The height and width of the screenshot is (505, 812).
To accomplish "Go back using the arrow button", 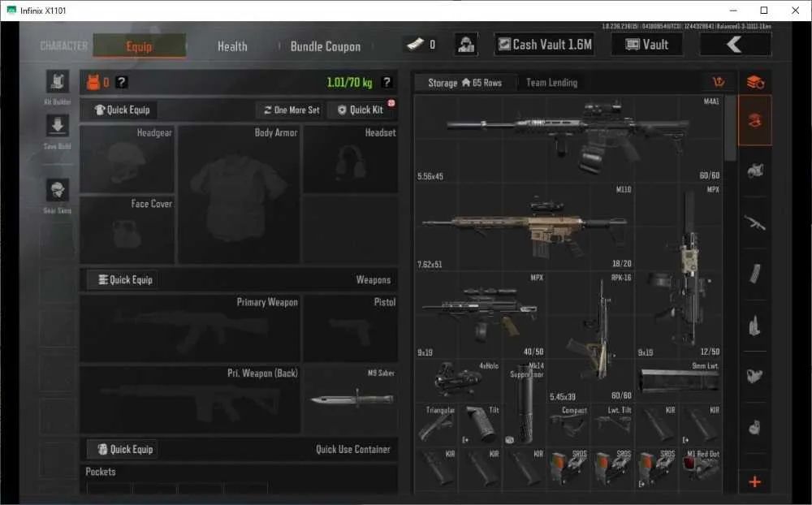I will 736,45.
